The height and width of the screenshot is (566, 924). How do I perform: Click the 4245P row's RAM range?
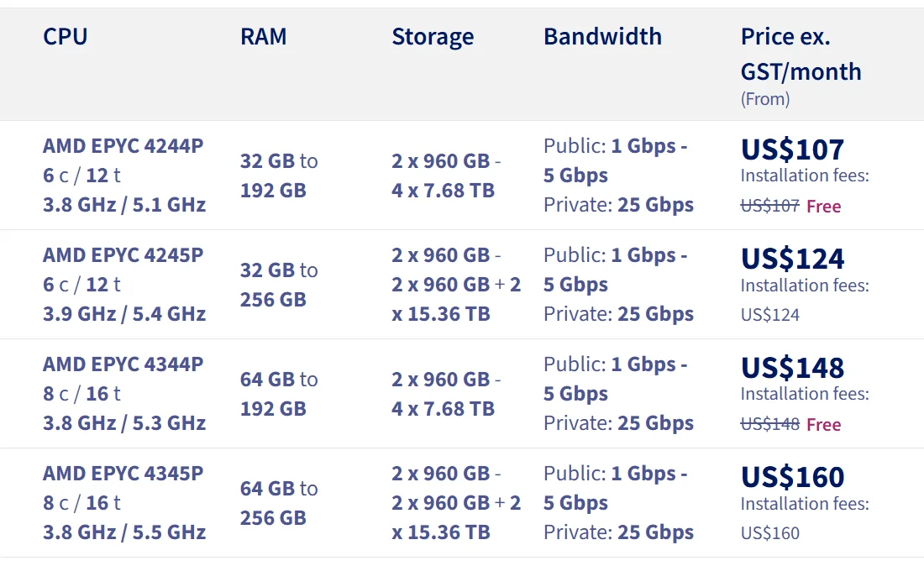279,285
